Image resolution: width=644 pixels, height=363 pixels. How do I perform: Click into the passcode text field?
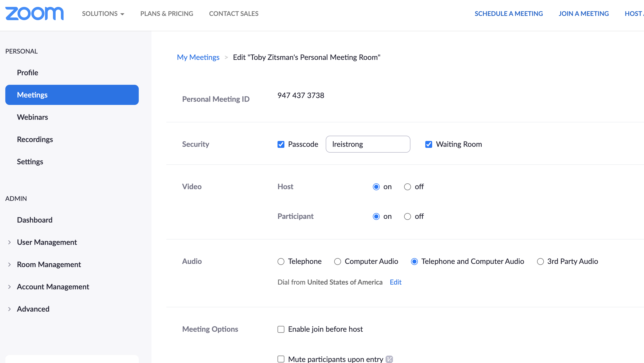pos(368,144)
